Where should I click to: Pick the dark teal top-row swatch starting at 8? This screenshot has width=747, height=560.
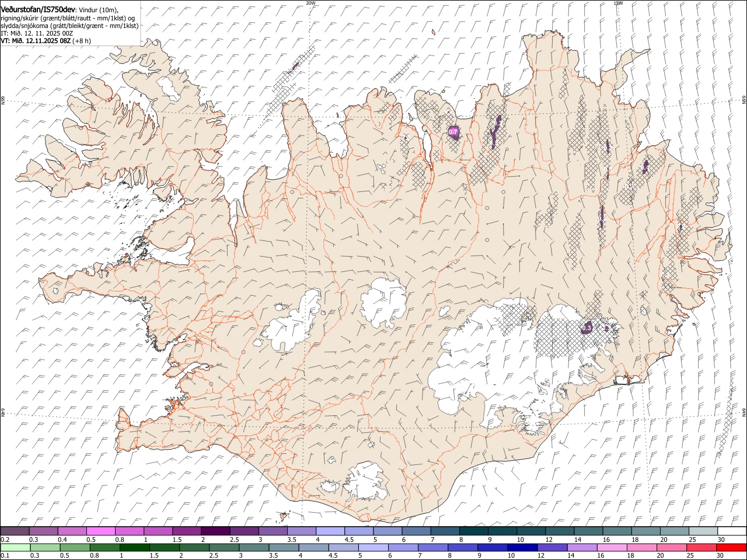coord(473,531)
